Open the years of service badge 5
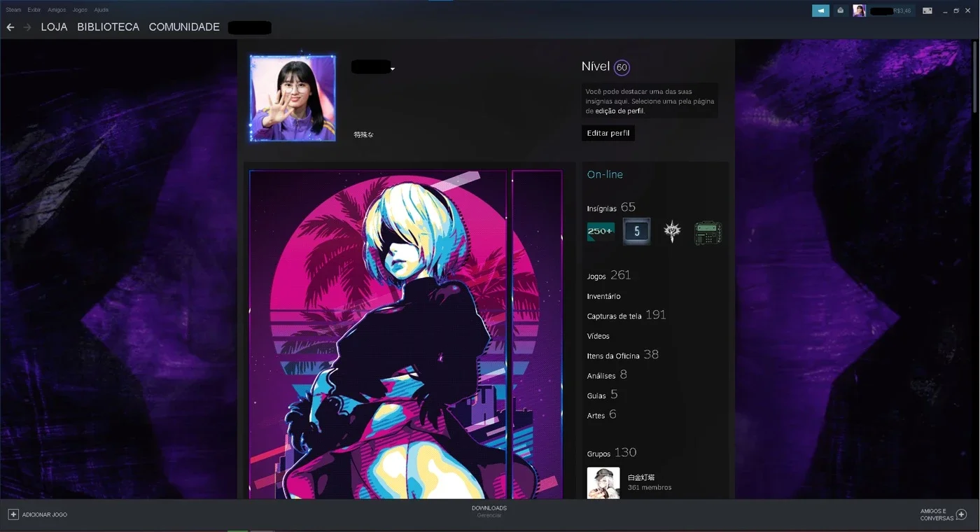Viewport: 980px width, 532px height. [x=636, y=232]
